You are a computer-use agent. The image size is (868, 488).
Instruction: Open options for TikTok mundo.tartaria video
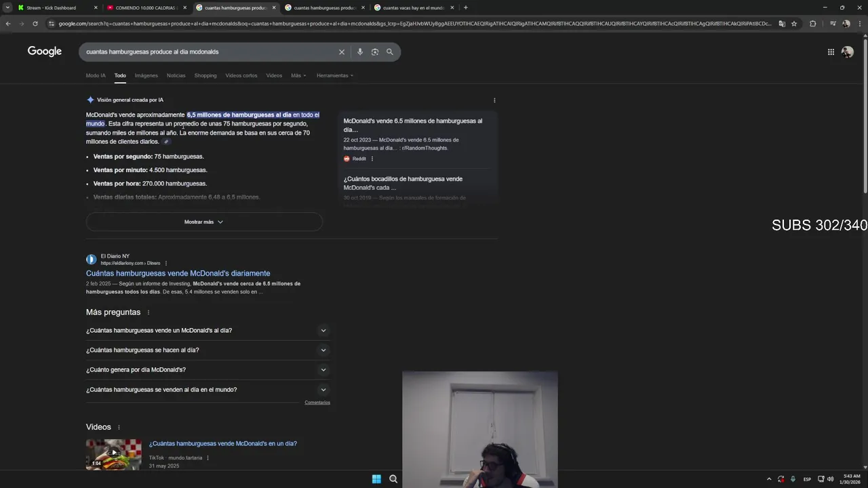(x=208, y=457)
